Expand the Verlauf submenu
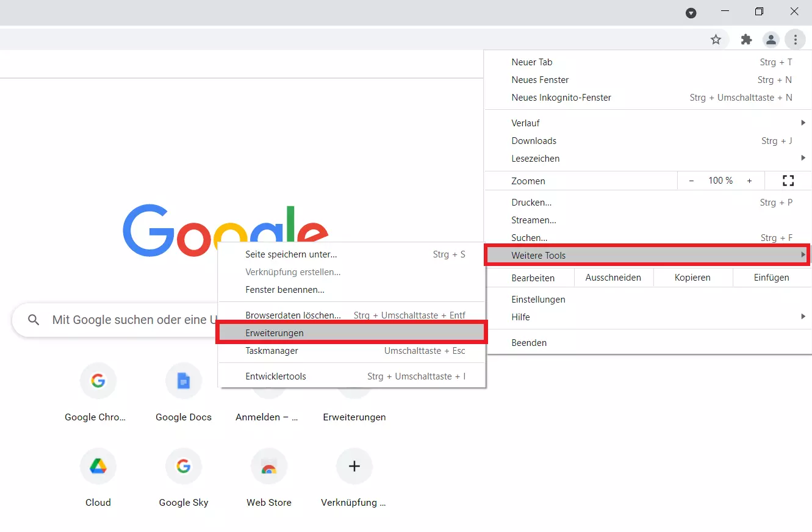 tap(648, 123)
